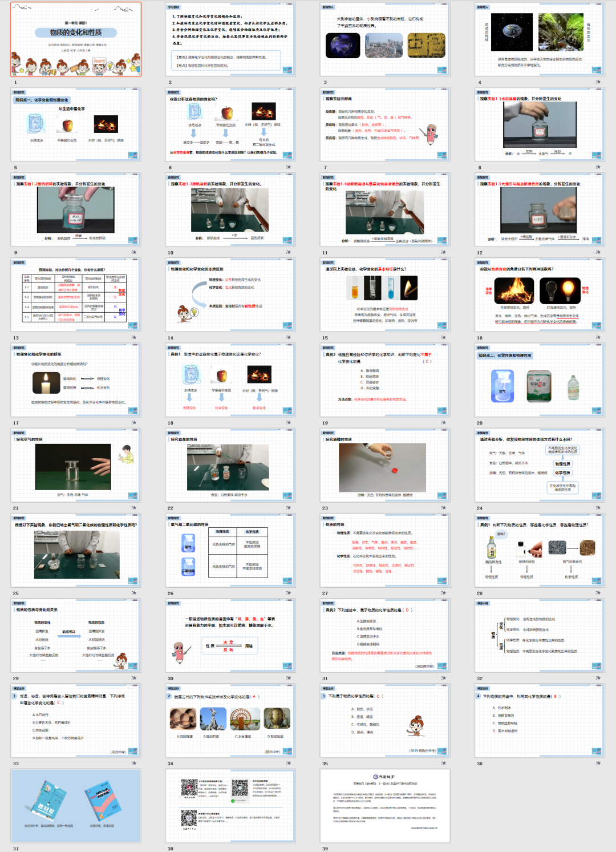Select slide 13 comparison table thumbnail
The height and width of the screenshot is (852, 616).
pos(76,294)
